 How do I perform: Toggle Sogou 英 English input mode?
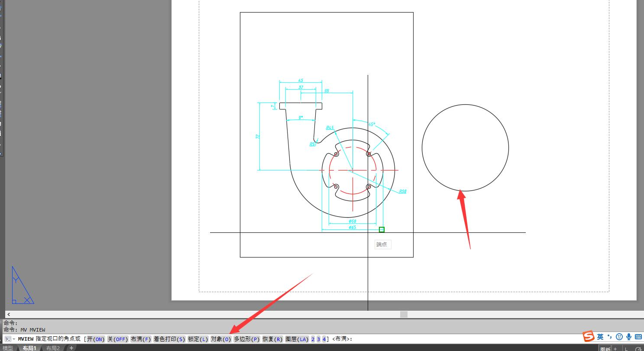600,337
